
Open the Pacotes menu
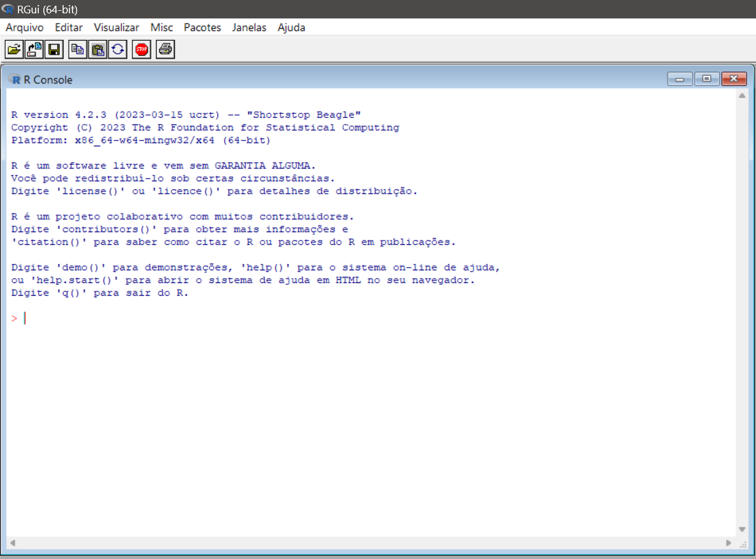(202, 27)
